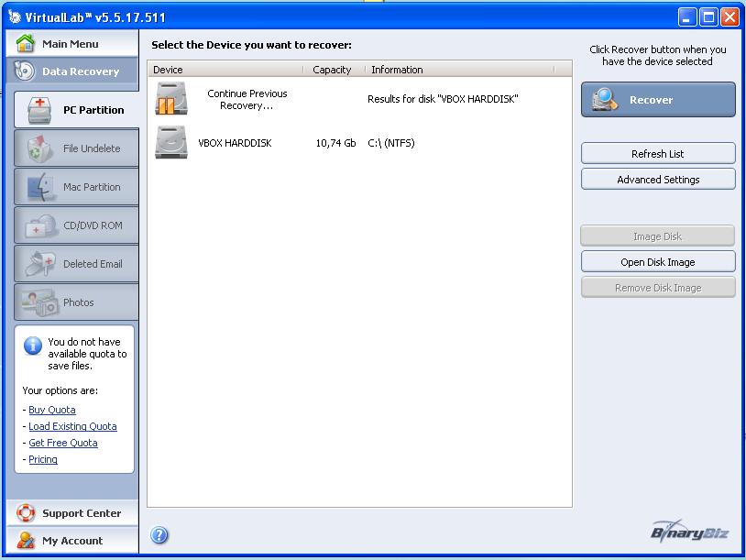Click the user icon beside My Account
The height and width of the screenshot is (560, 746).
point(26,541)
